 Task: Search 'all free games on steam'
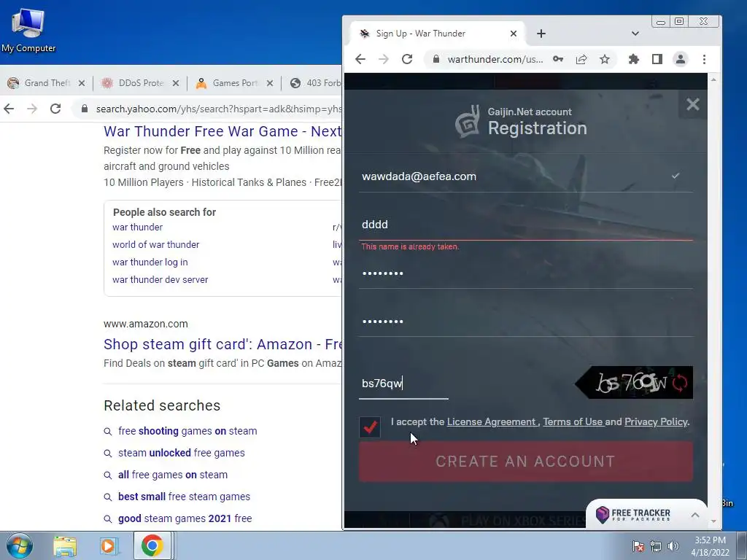click(x=173, y=475)
